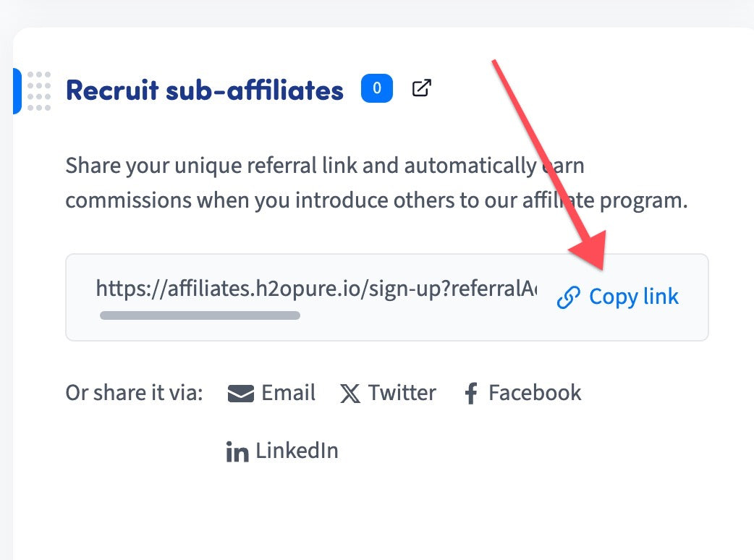Share via the Twitter text link
The width and height of the screenshot is (754, 560).
402,393
